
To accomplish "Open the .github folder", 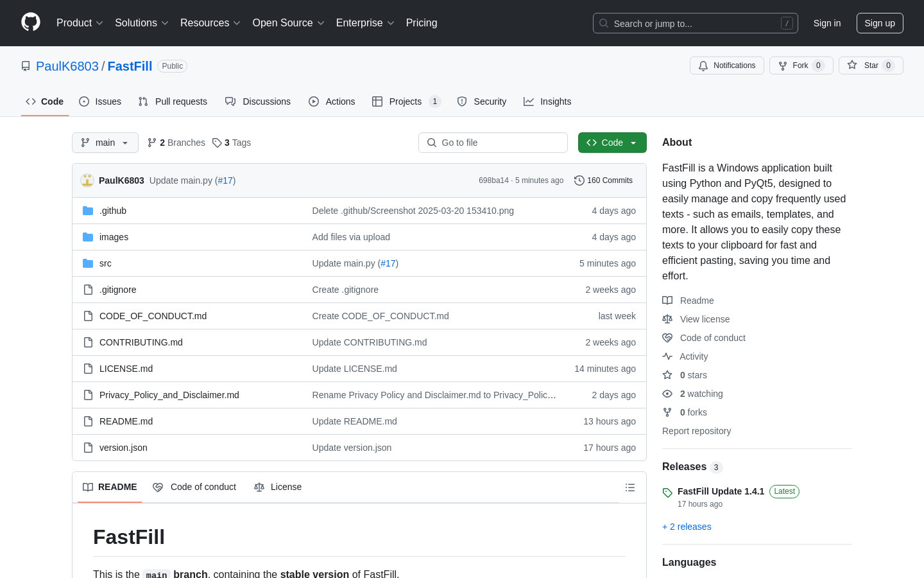I will (x=113, y=211).
